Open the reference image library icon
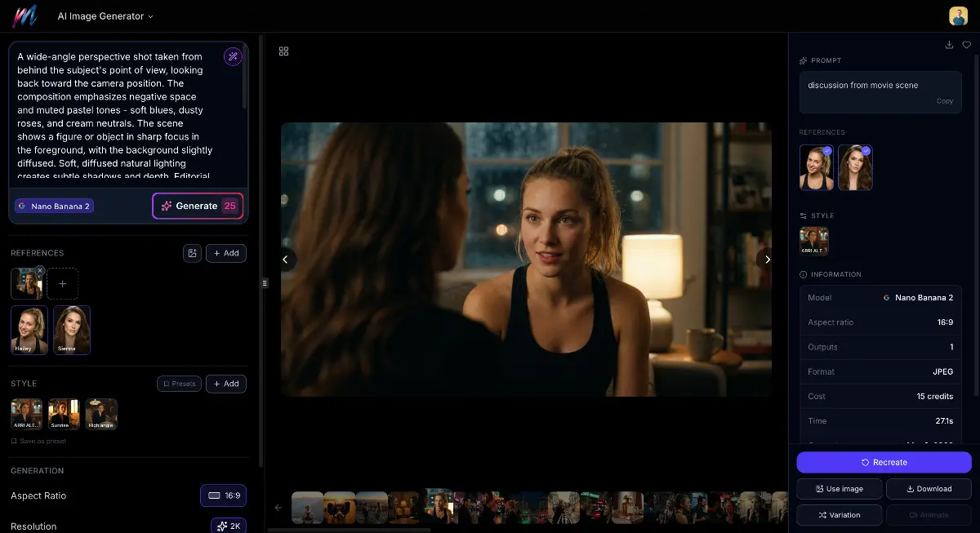 [x=192, y=253]
